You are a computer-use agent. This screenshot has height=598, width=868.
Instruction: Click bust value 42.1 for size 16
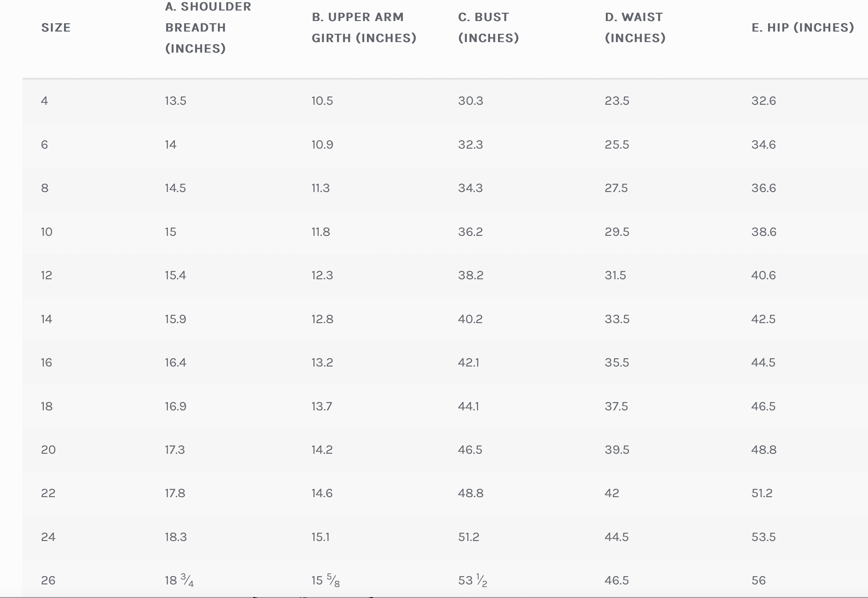[469, 363]
